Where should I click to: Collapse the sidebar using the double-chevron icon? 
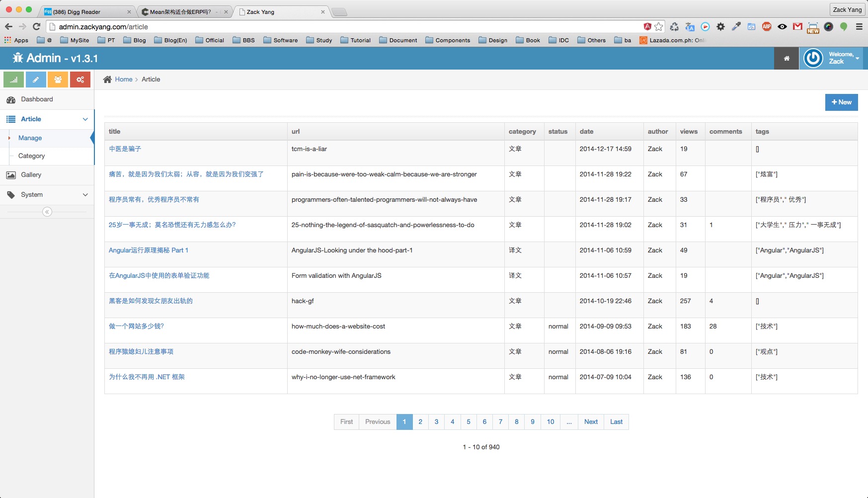tap(47, 212)
